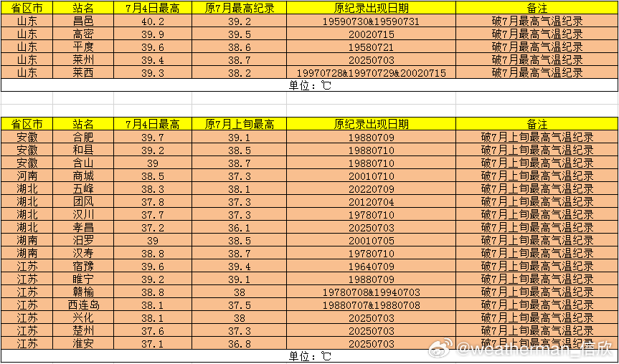
Task: Click the 高密 station cell
Action: point(83,34)
